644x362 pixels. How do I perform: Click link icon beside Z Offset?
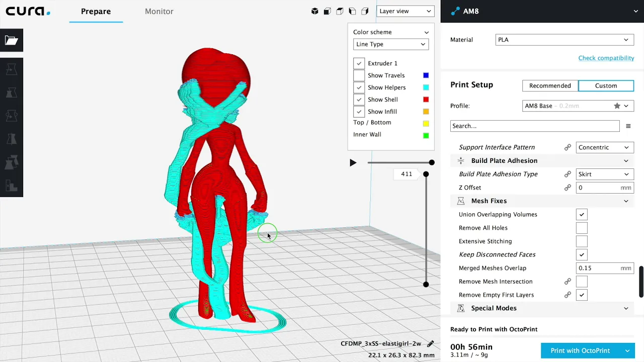click(568, 188)
